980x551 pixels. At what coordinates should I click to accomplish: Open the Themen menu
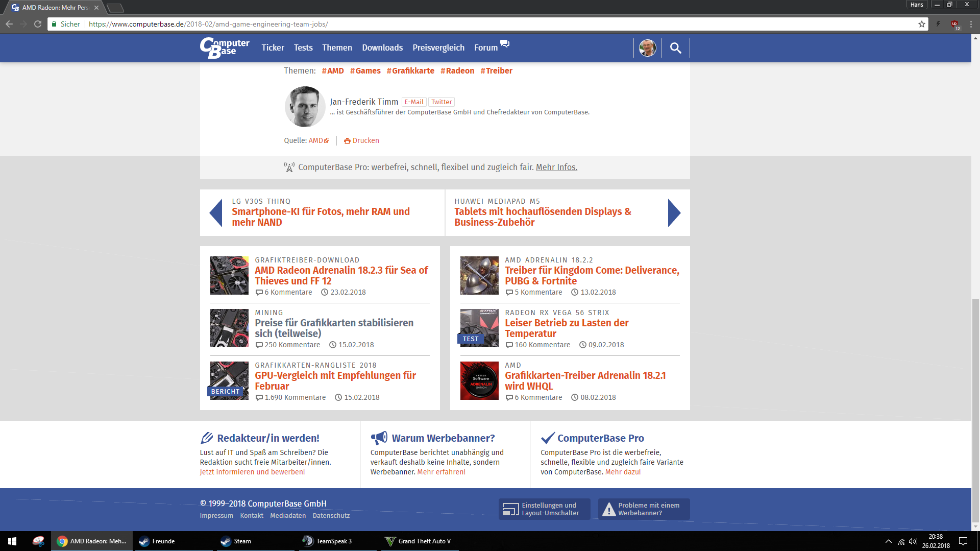(x=337, y=47)
